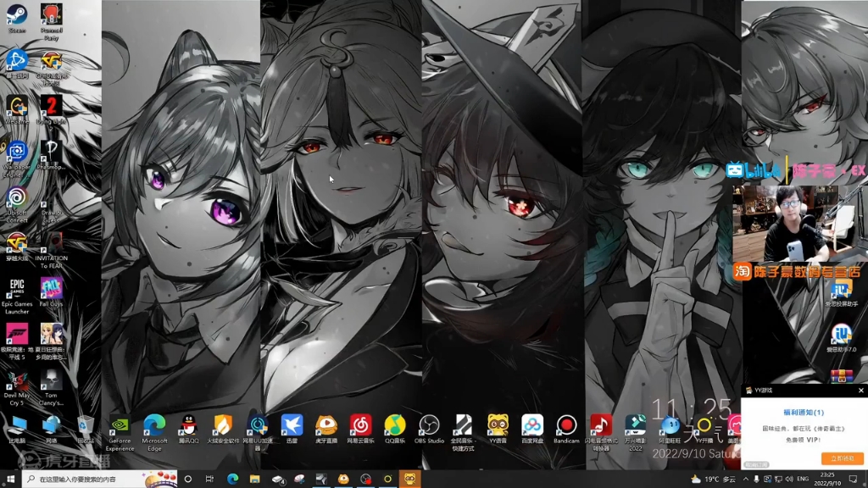Open the Wallpaper Engine shortcut
Viewport: 868px width, 488px height.
pyautogui.click(x=17, y=158)
